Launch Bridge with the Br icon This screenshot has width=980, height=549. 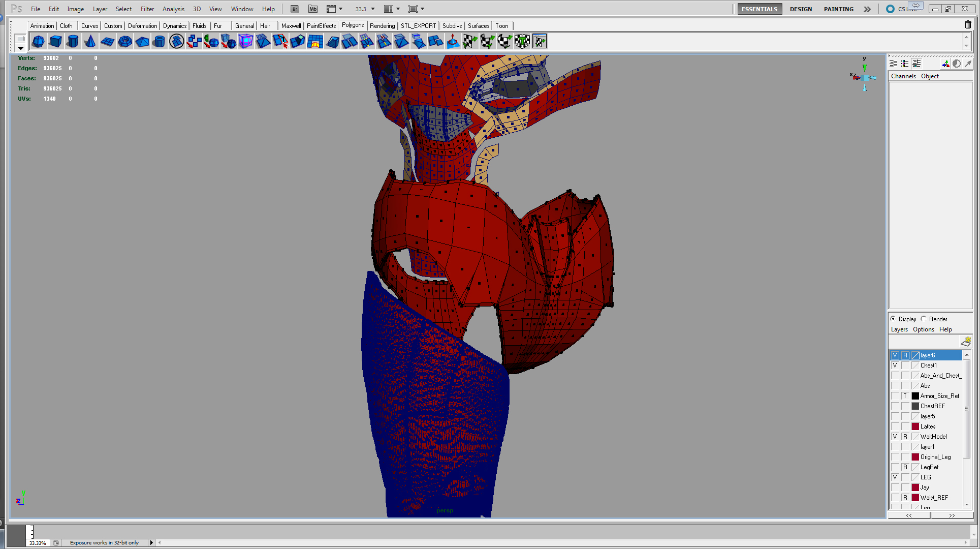pos(295,9)
